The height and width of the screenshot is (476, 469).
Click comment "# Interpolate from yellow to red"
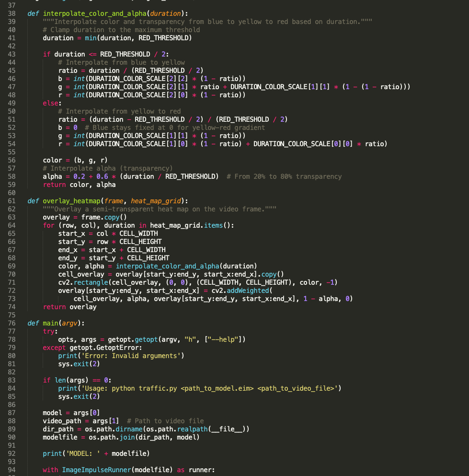(119, 111)
